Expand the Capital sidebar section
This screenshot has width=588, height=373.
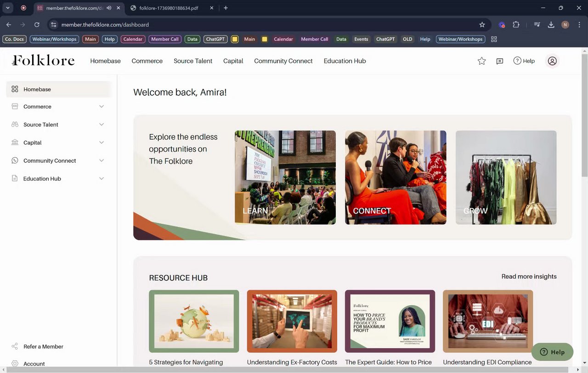tap(102, 142)
